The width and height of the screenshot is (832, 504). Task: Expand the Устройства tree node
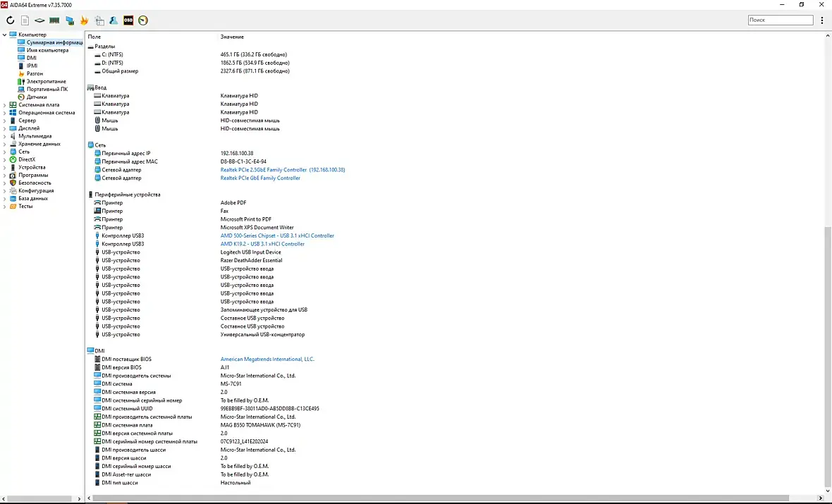pyautogui.click(x=5, y=167)
